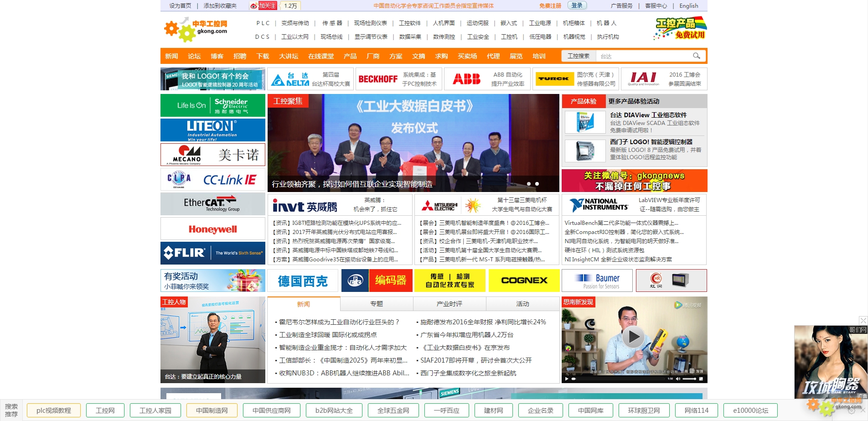
Task: Mute the video using the speaker icon
Action: pyautogui.click(x=678, y=379)
